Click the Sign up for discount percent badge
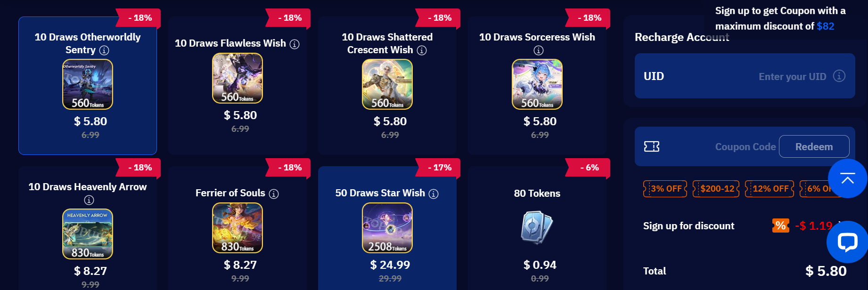 781,226
